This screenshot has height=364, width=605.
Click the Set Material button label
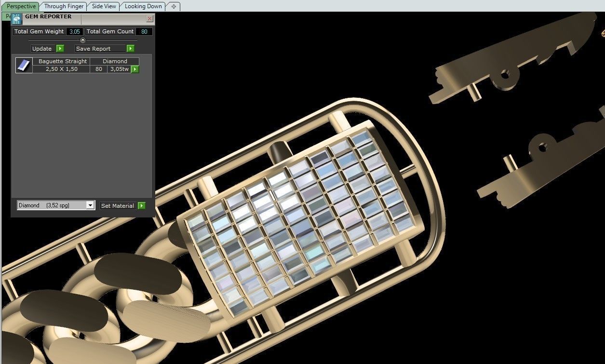click(x=118, y=206)
